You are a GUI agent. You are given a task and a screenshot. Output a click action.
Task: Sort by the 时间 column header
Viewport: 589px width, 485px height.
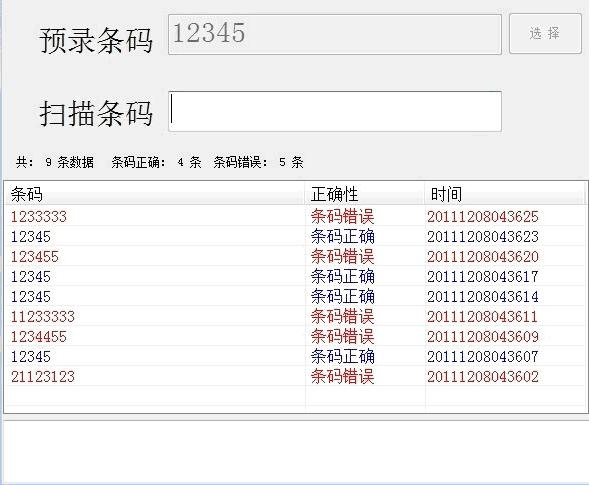point(505,194)
